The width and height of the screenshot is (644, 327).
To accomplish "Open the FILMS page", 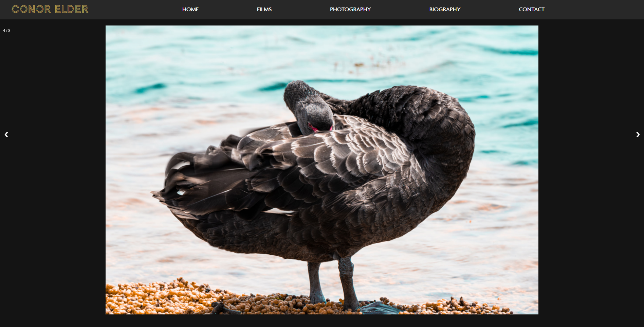I will tap(264, 10).
